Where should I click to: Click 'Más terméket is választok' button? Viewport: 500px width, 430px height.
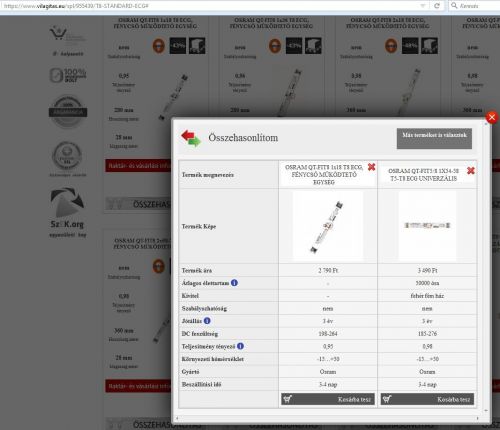[x=434, y=138]
